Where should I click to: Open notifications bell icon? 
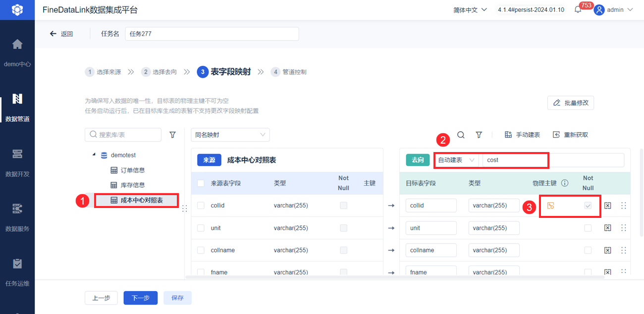[578, 10]
